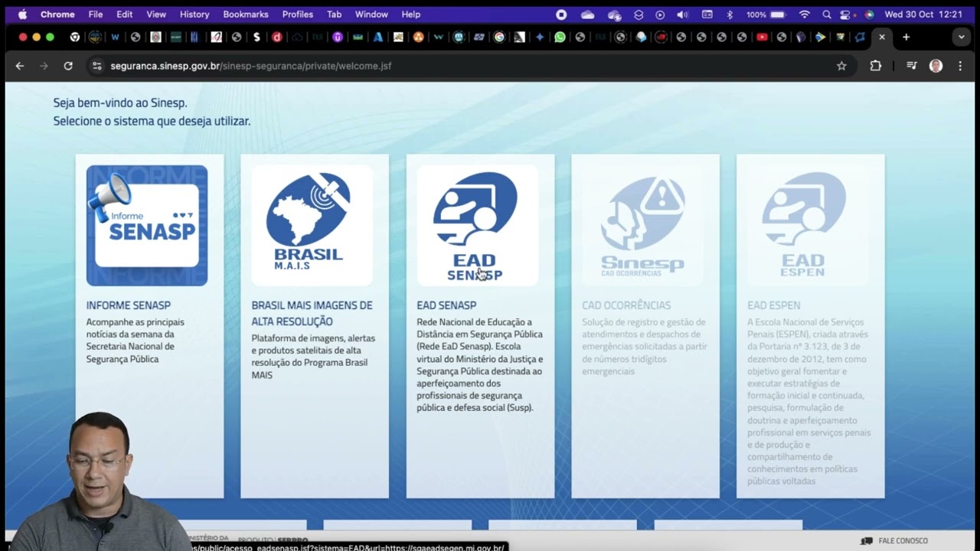Switch to the YouTube tab
Screen dimensions: 980x551
(762, 37)
